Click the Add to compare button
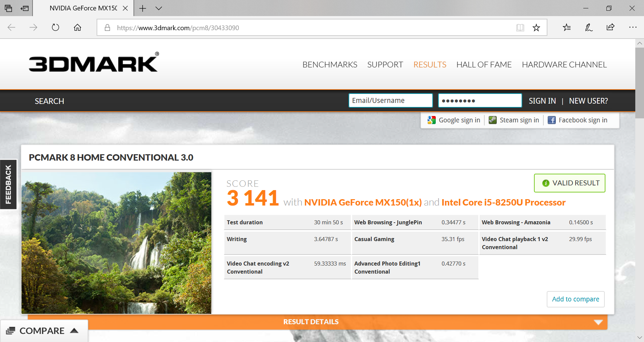The height and width of the screenshot is (342, 644). coord(576,299)
